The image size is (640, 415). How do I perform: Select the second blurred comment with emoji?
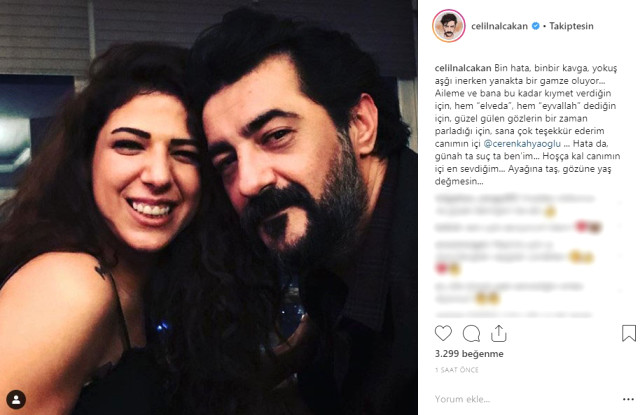(518, 227)
